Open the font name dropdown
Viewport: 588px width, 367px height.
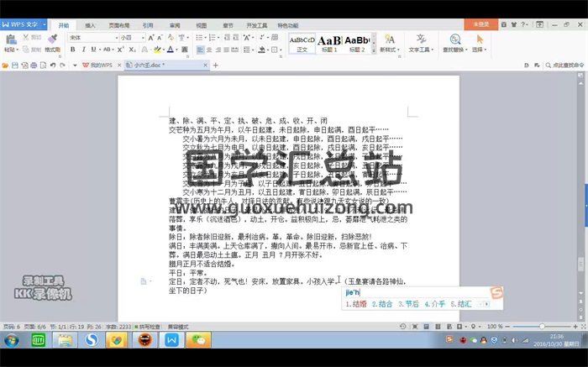[116, 38]
